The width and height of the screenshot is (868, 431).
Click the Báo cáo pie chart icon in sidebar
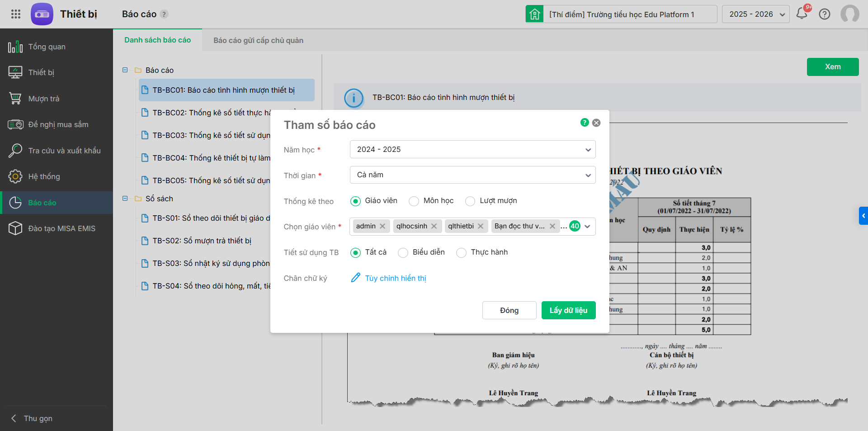click(x=15, y=203)
